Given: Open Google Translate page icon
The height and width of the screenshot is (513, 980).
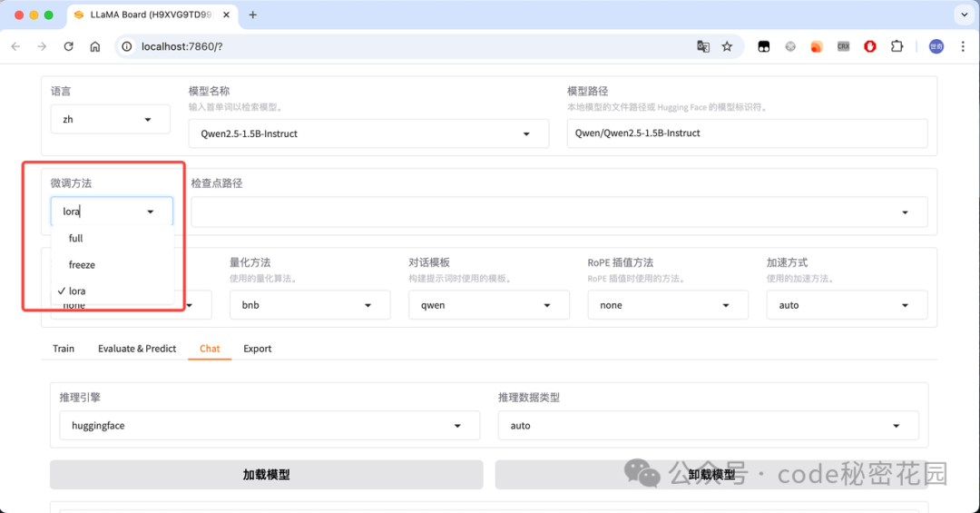Looking at the screenshot, I should click(x=703, y=46).
